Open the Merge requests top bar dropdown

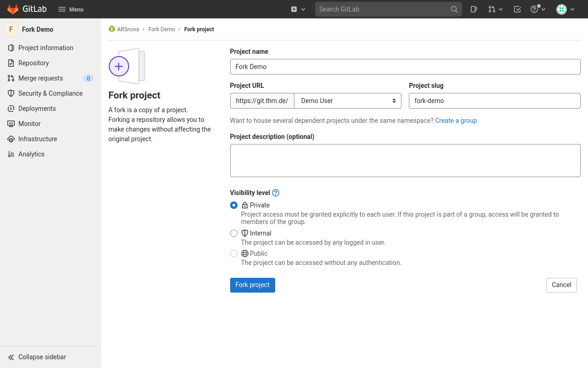pyautogui.click(x=496, y=9)
